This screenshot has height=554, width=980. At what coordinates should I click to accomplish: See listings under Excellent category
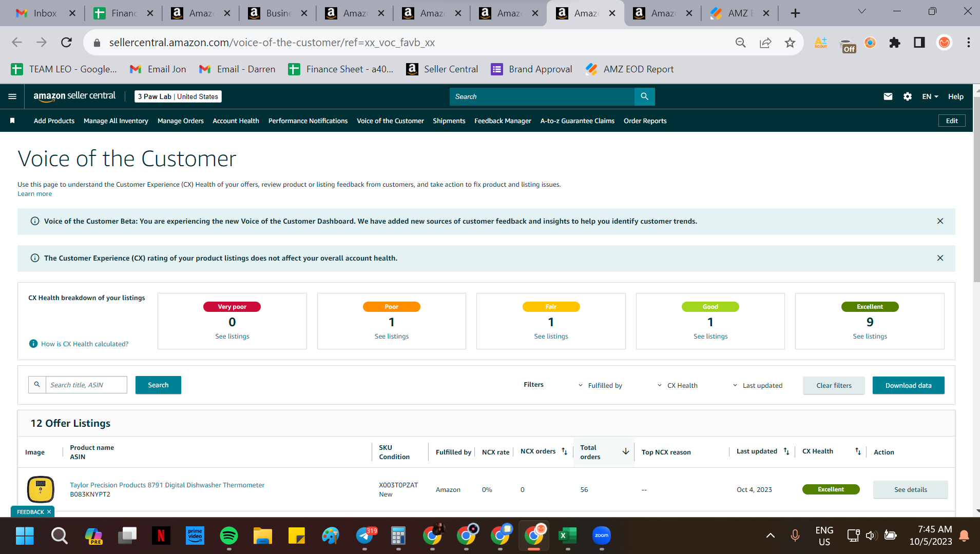click(x=870, y=336)
